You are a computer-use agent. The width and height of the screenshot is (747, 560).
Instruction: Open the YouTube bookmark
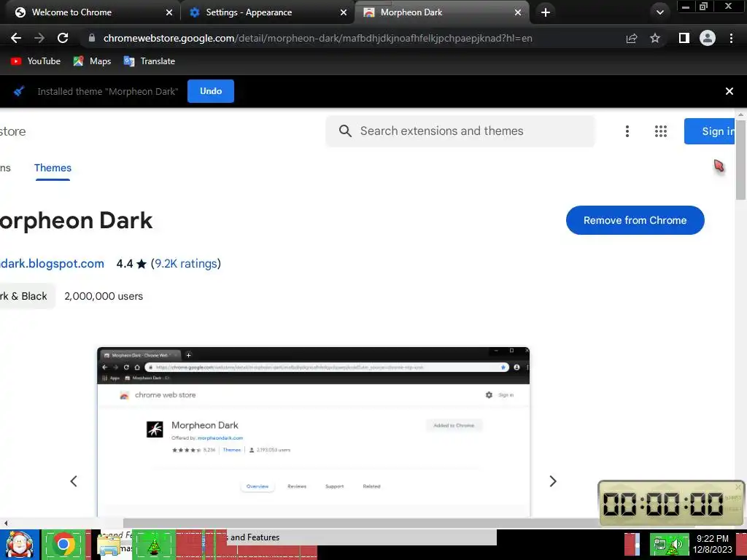[x=36, y=61]
